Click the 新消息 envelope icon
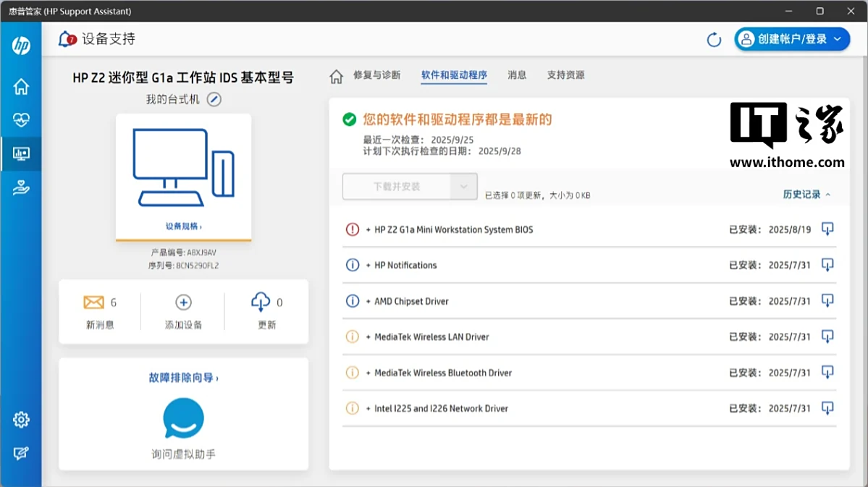The width and height of the screenshot is (868, 487). pos(94,302)
